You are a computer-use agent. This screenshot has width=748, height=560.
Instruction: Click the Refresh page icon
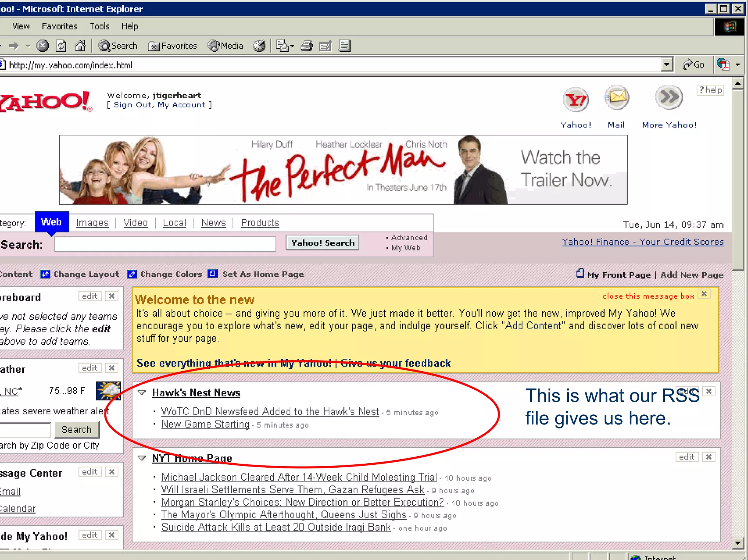61,46
